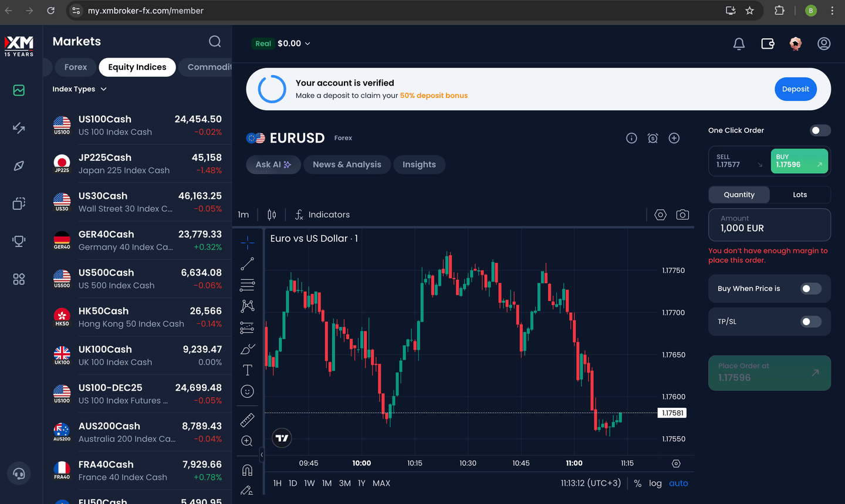The width and height of the screenshot is (845, 504).
Task: Show EURUSD instrument info icon
Action: tap(631, 138)
